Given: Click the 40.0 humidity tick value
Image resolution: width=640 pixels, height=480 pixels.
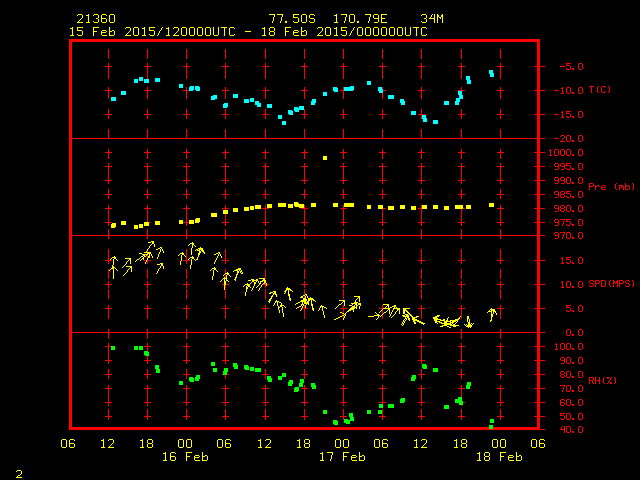Looking at the screenshot, I should 571,430.
